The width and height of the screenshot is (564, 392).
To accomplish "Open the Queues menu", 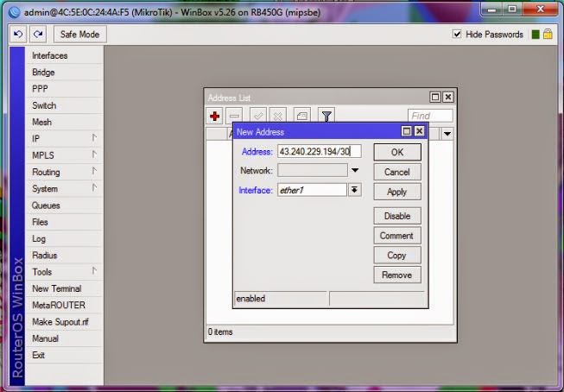I will point(65,205).
